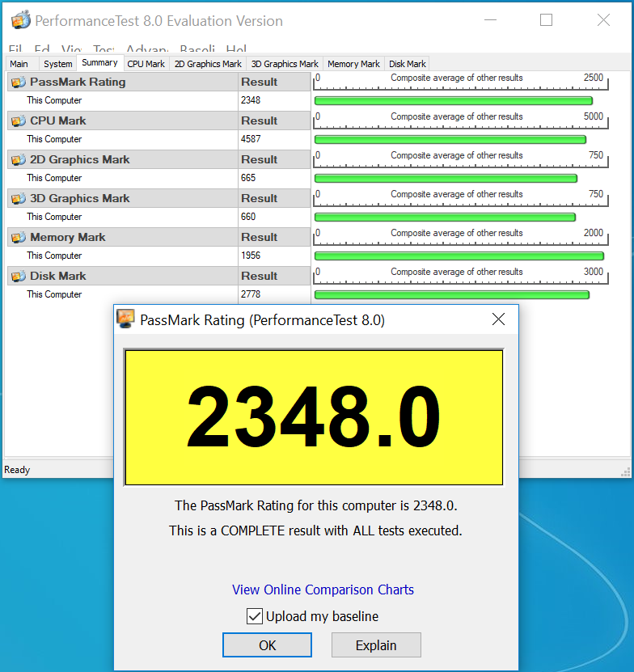
Task: Click the Disk Mark section header
Action: (123, 276)
